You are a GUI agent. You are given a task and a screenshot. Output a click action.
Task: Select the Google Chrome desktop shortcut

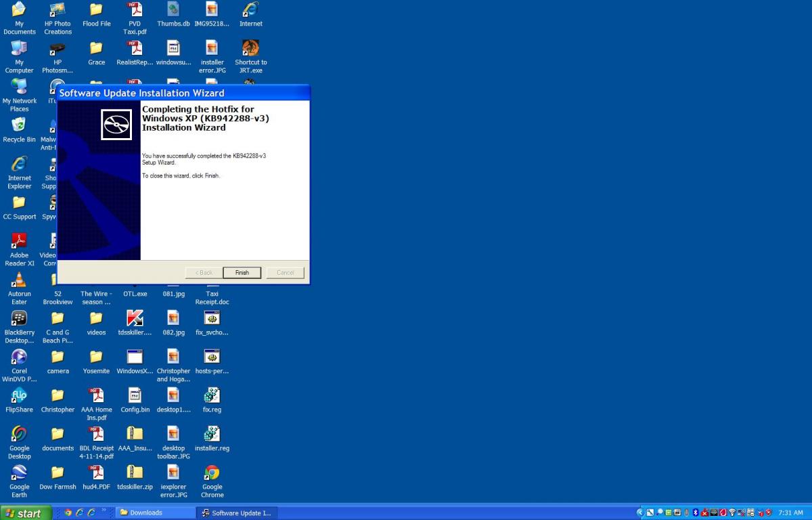click(212, 481)
